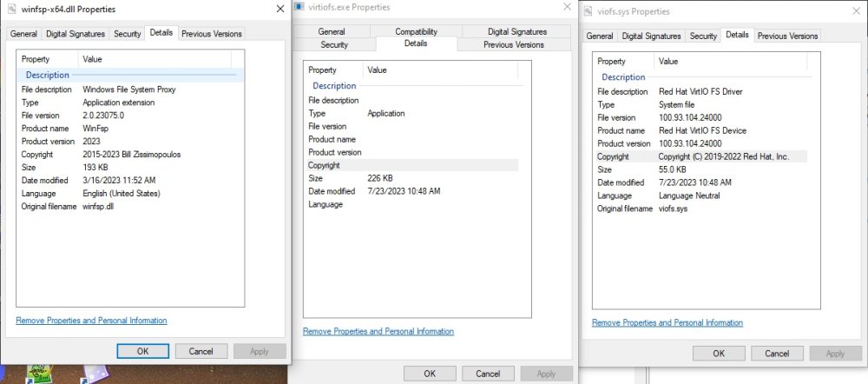Select Details tab in winfsp-x64.dll Properties
This screenshot has height=384, width=868.
[161, 33]
